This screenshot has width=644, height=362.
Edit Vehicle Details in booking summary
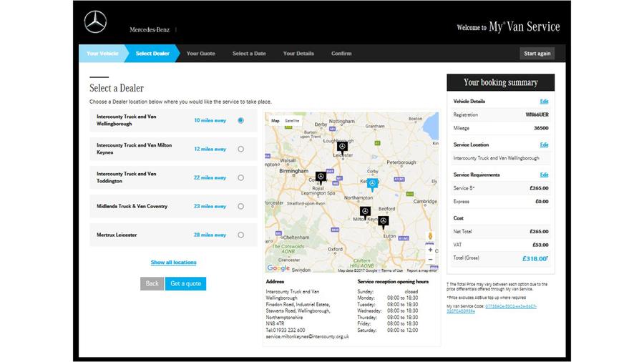[x=545, y=102]
